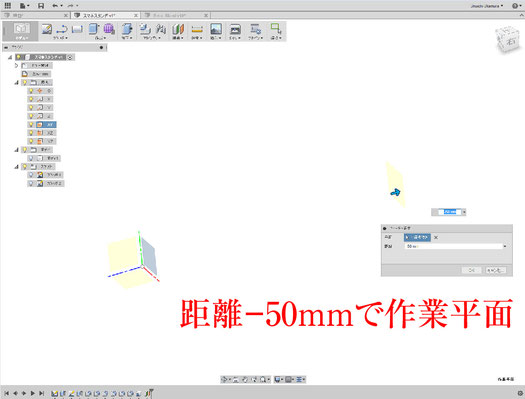Select the Create Sketch tool icon
The width and height of the screenshot is (525, 399).
click(47, 29)
